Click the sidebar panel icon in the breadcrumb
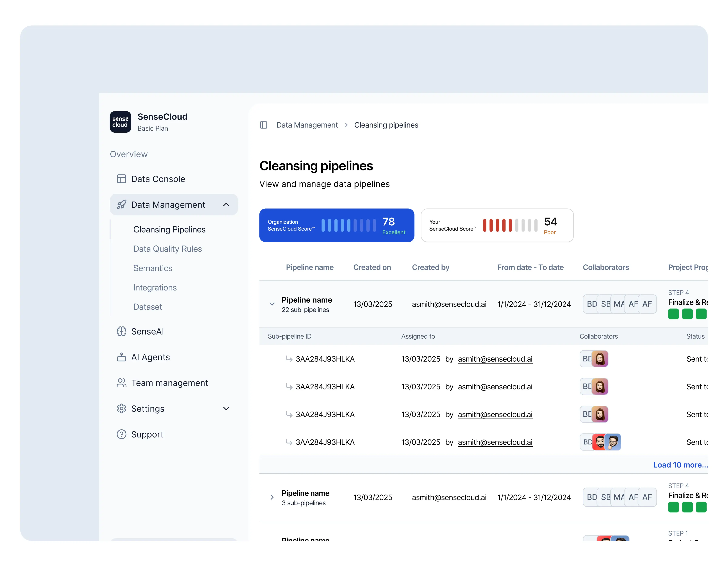Image resolution: width=728 pixels, height=566 pixels. [264, 125]
